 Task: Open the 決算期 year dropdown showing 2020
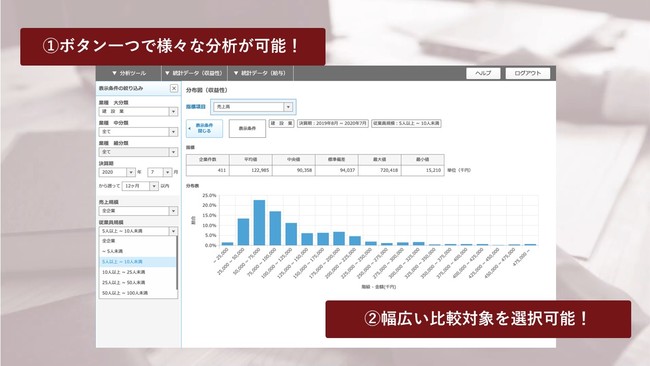(117, 172)
